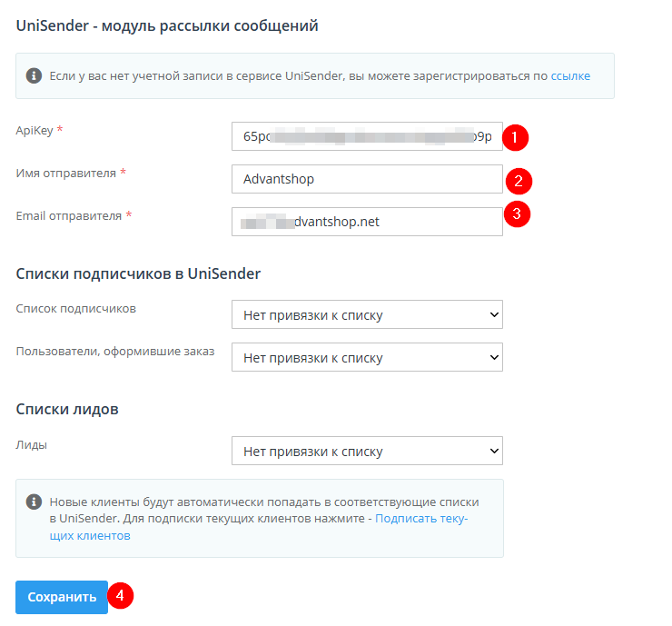
Task: Click the 'Списки лидов' section heading
Action: click(x=67, y=409)
